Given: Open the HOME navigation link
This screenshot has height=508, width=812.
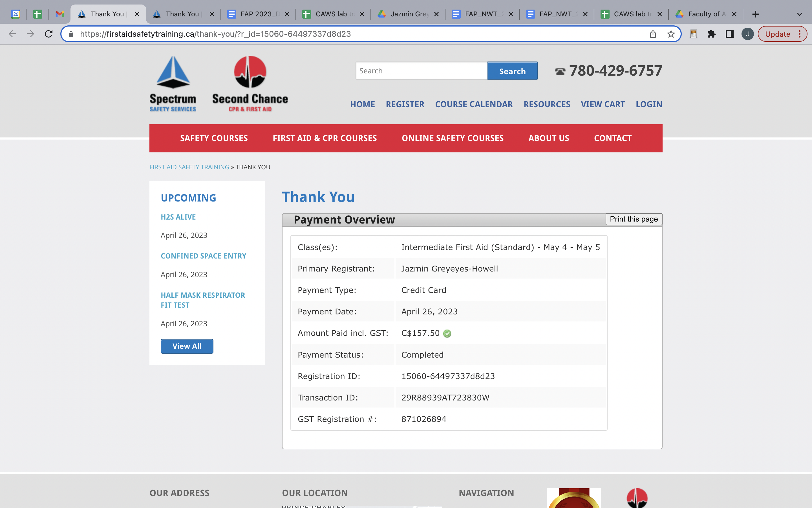Looking at the screenshot, I should click(x=362, y=104).
